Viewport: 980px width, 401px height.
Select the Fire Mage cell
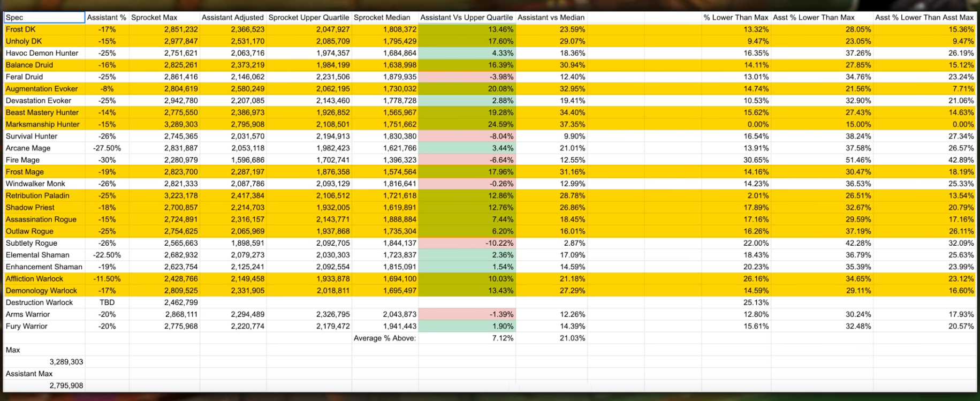[x=44, y=160]
